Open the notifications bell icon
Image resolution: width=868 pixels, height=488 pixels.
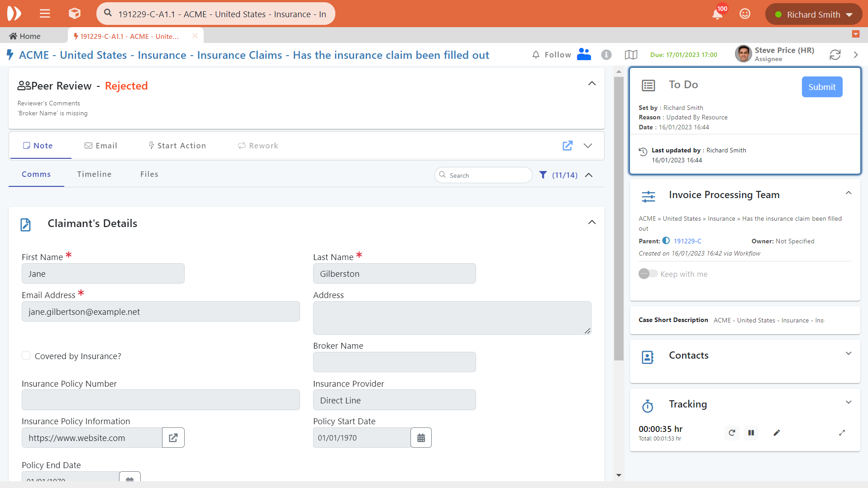coord(717,14)
